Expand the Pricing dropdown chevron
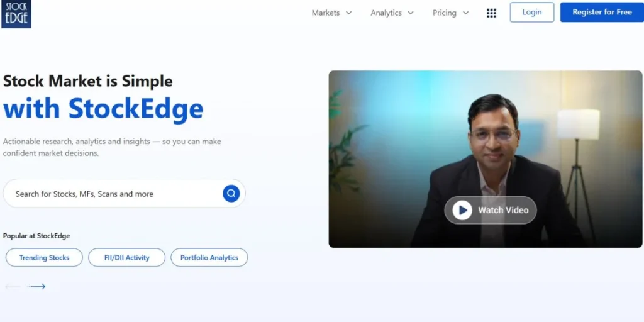The width and height of the screenshot is (644, 322). [465, 13]
